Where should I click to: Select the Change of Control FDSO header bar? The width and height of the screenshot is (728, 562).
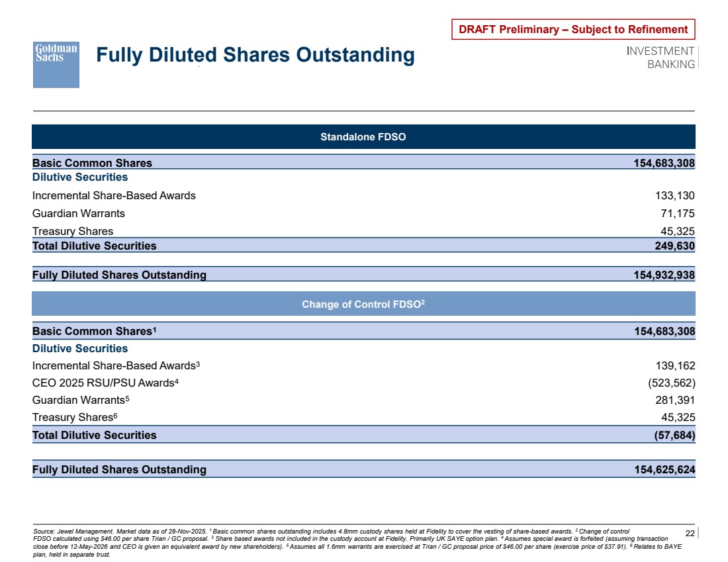(363, 304)
